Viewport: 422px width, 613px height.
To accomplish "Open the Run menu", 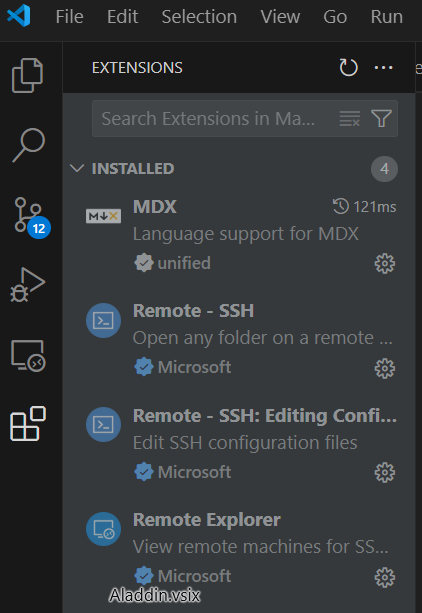I will pyautogui.click(x=387, y=17).
